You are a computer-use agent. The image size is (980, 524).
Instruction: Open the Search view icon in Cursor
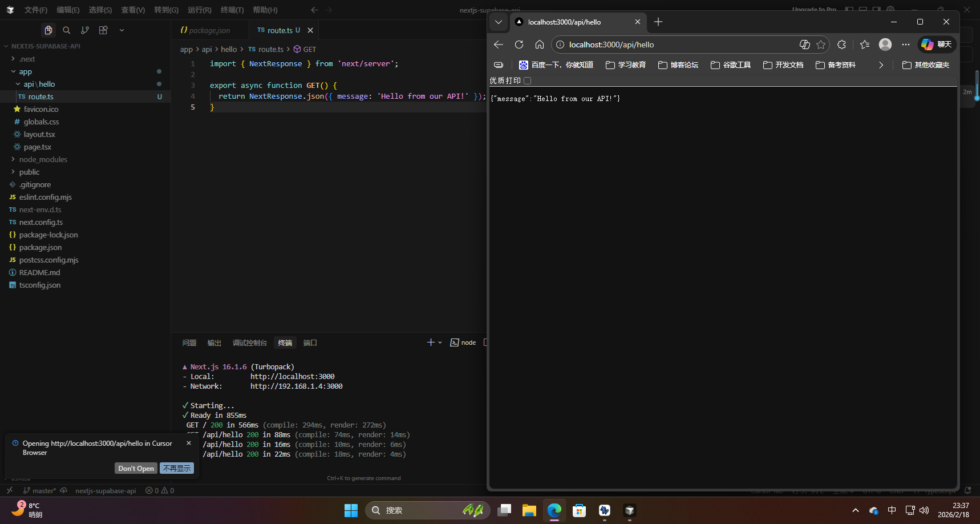tap(67, 30)
